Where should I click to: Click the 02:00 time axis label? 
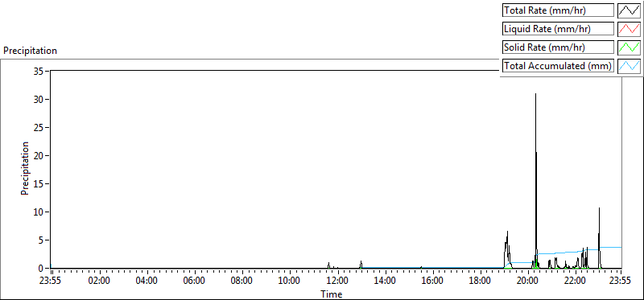click(x=99, y=282)
